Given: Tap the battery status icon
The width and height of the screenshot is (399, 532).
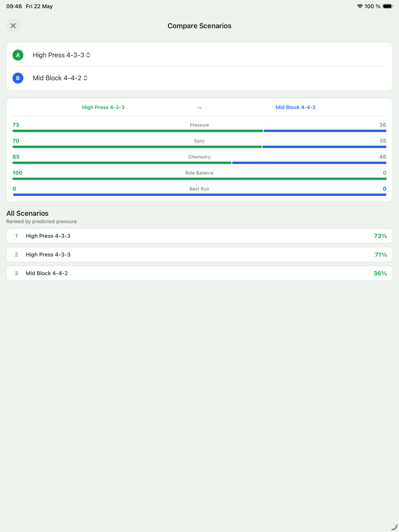Looking at the screenshot, I should 388,6.
